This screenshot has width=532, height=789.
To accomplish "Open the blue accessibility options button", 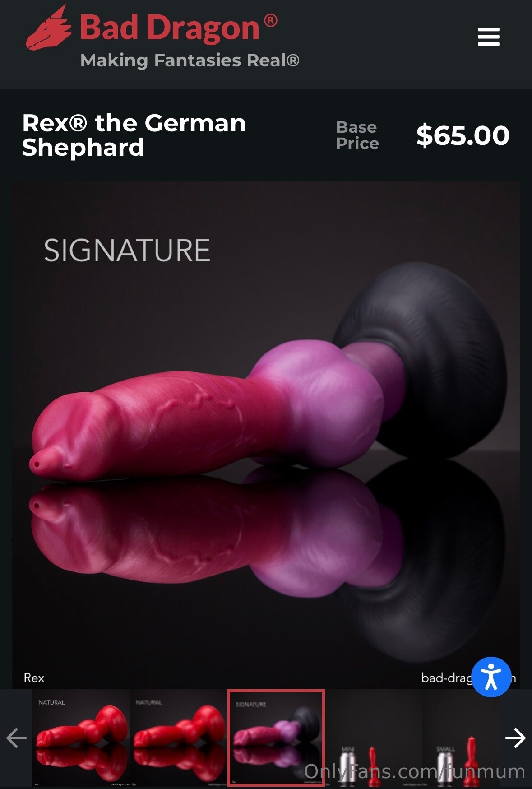I will pyautogui.click(x=491, y=677).
